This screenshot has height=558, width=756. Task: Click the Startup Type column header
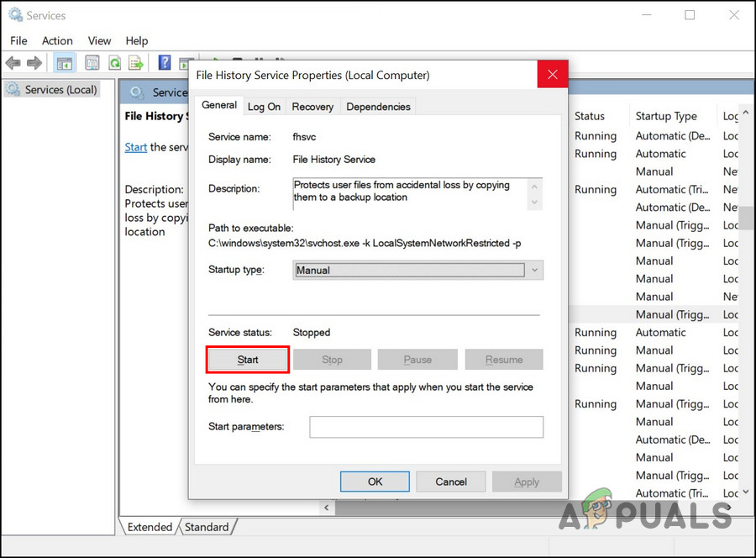pyautogui.click(x=666, y=116)
